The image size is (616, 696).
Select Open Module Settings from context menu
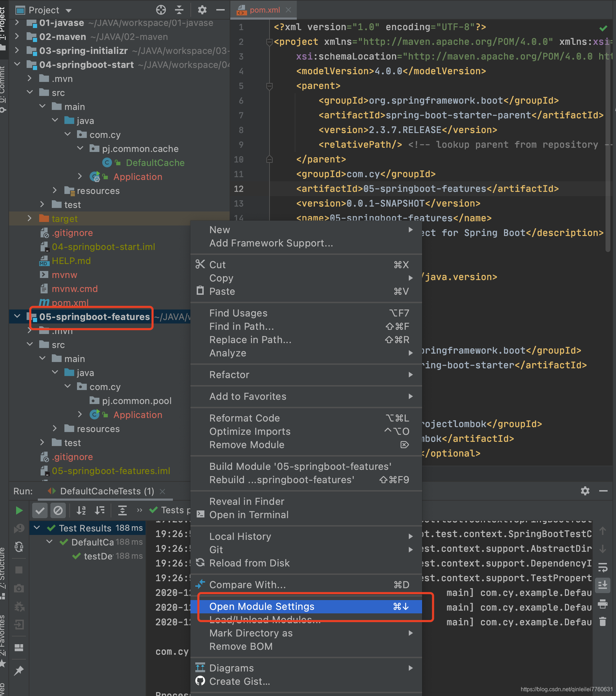262,607
